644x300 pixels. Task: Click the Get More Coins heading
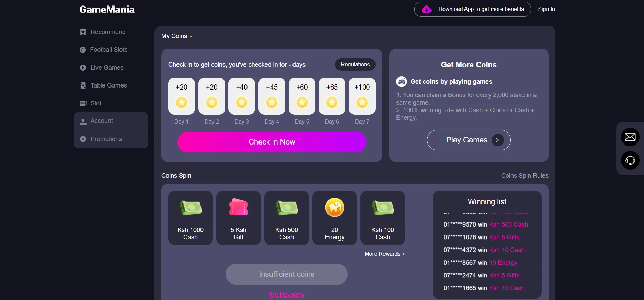469,65
